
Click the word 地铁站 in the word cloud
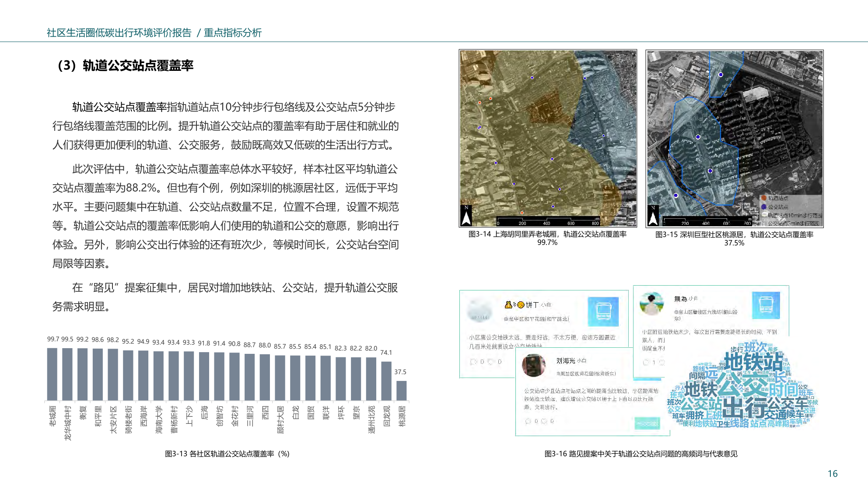click(x=753, y=362)
